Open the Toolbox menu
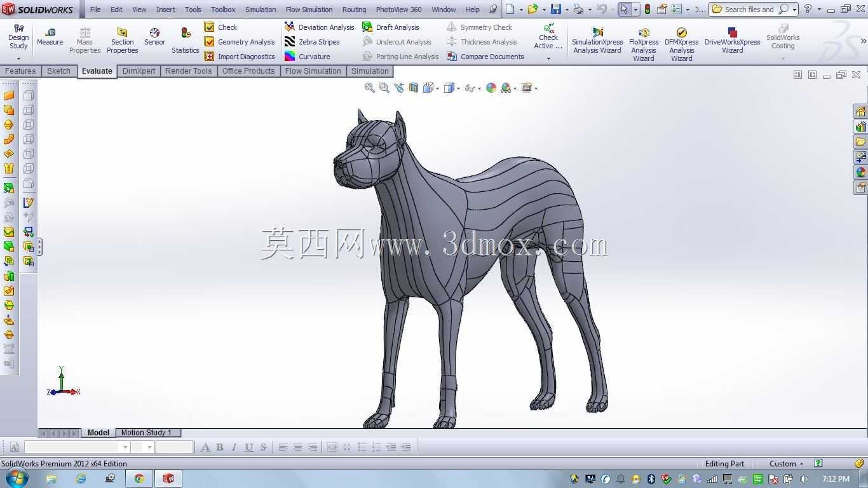868x488 pixels. click(223, 10)
